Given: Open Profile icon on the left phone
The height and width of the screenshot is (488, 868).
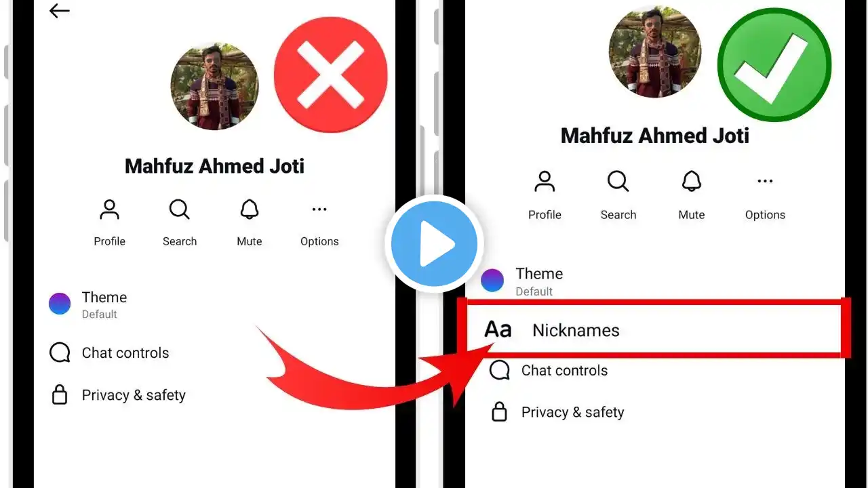Looking at the screenshot, I should pyautogui.click(x=109, y=210).
